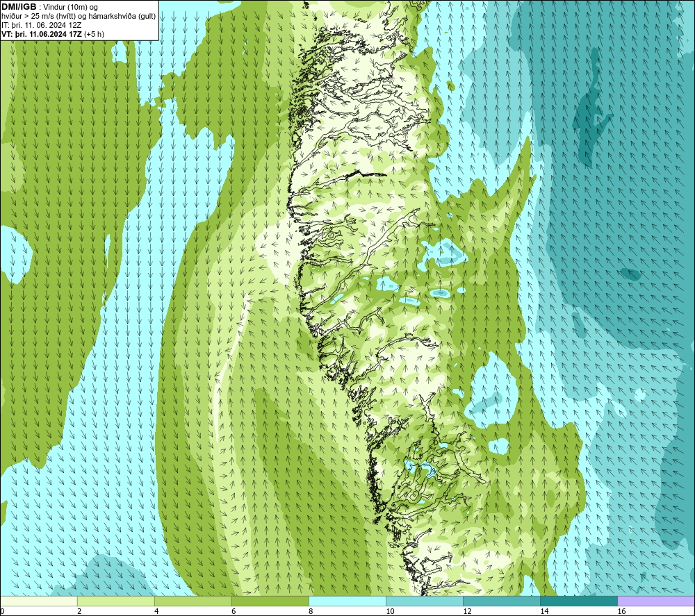Click the "DMI/IGB" title text
Image resolution: width=695 pixels, height=616 pixels.
[19, 7]
